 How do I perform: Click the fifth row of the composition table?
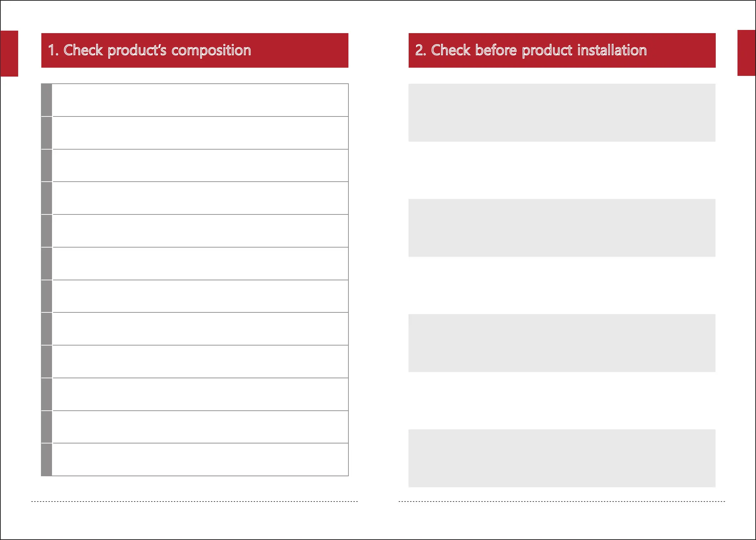click(200, 231)
